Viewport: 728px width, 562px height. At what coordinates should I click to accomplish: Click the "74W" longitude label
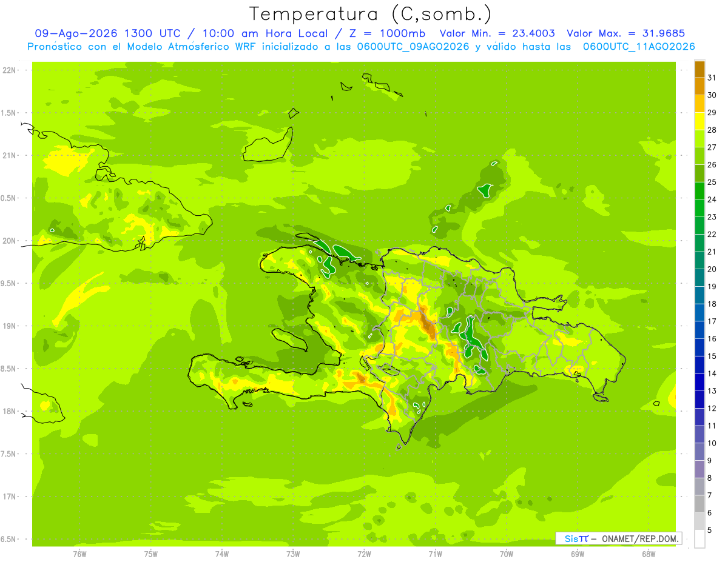(222, 554)
